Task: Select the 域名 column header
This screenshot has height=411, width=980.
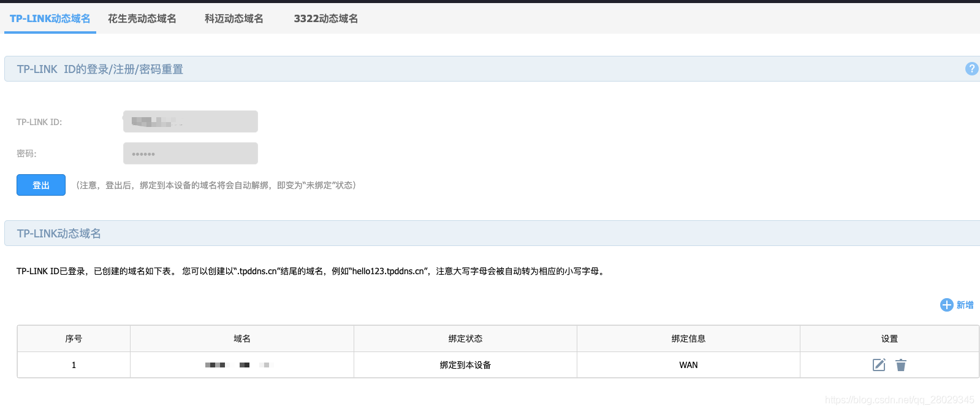Action: point(242,339)
